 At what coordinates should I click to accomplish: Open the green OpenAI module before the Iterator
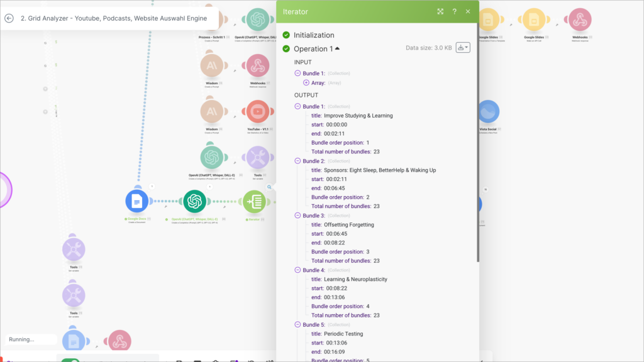coord(195,201)
